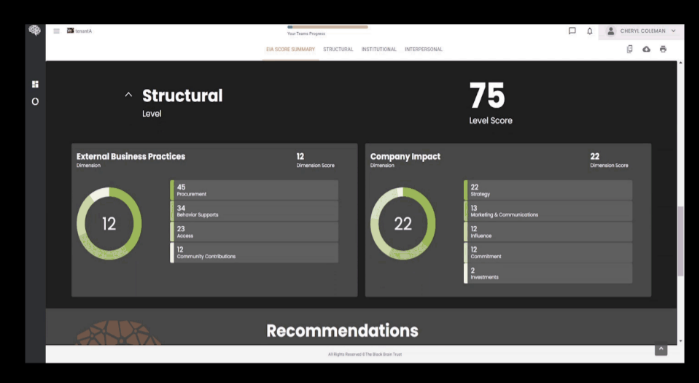Click the user avatar icon
The height and width of the screenshot is (383, 699).
click(611, 31)
